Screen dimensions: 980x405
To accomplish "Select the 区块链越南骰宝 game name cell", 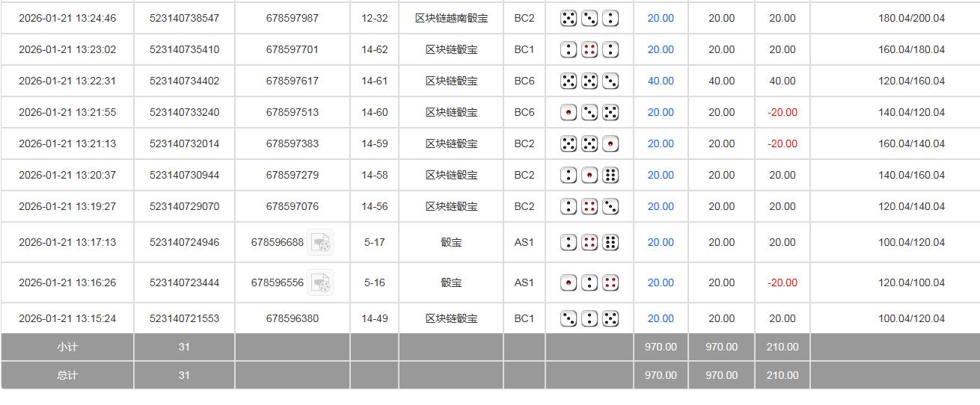I will tap(451, 18).
